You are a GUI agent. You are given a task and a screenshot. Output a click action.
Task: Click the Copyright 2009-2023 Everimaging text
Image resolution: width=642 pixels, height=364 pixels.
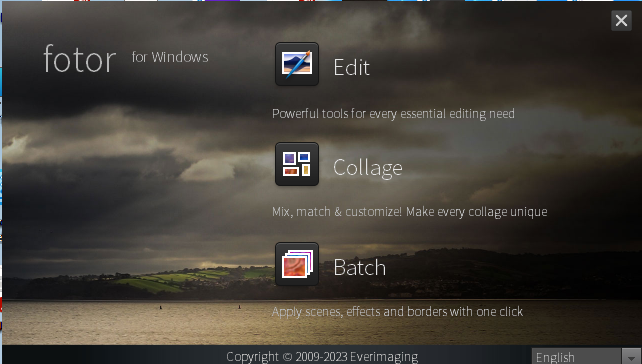click(x=322, y=357)
